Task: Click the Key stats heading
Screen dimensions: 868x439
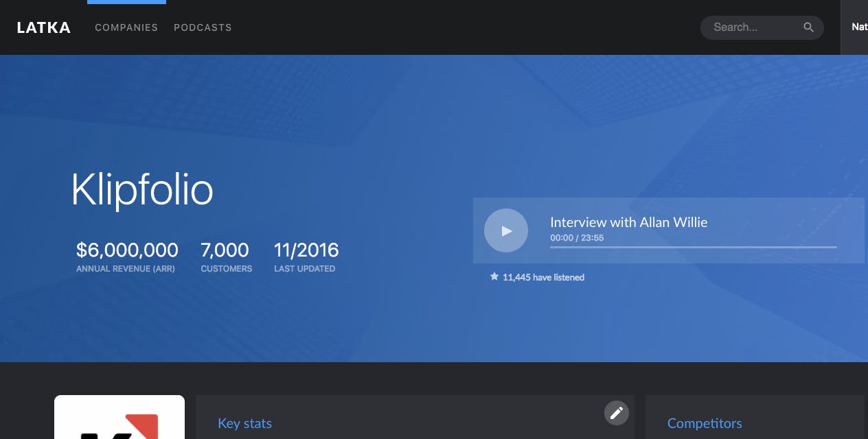Action: [x=244, y=423]
